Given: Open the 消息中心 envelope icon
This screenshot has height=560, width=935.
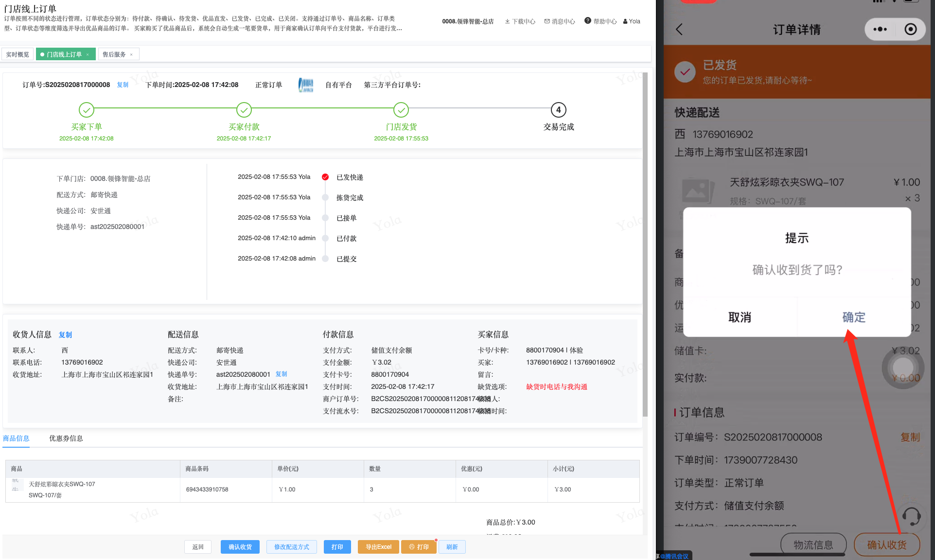Looking at the screenshot, I should [x=547, y=21].
